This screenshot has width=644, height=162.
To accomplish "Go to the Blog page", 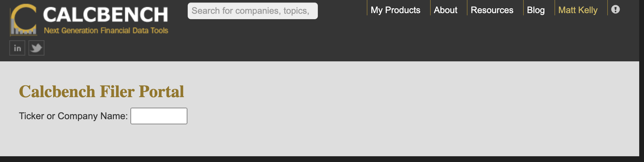I will click(536, 10).
